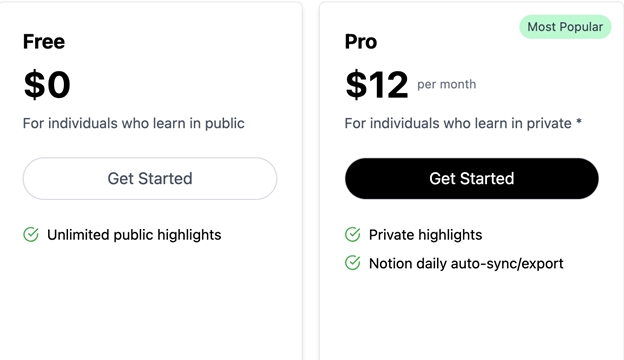624x360 pixels.
Task: Click the 'Unlimited public highlights' feature text
Action: (x=134, y=235)
